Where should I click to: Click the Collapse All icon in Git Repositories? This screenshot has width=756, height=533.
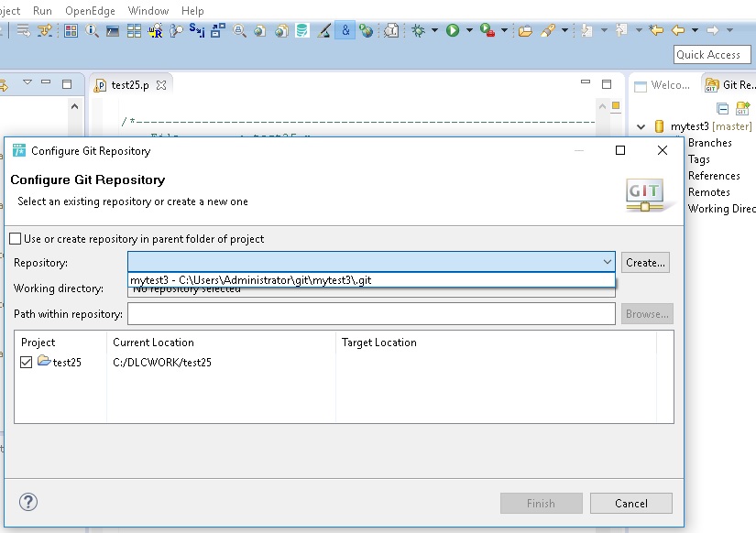tap(722, 108)
